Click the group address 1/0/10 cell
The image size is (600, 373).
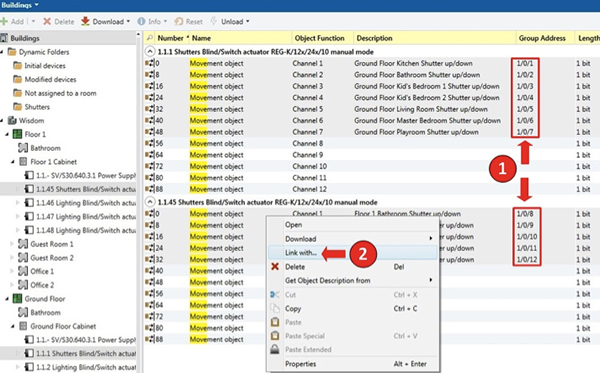[x=527, y=236]
